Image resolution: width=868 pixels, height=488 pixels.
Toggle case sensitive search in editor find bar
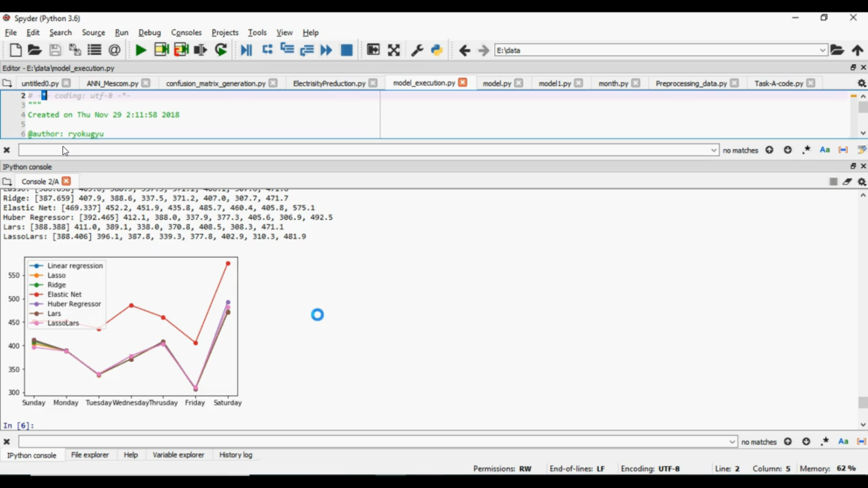click(825, 150)
